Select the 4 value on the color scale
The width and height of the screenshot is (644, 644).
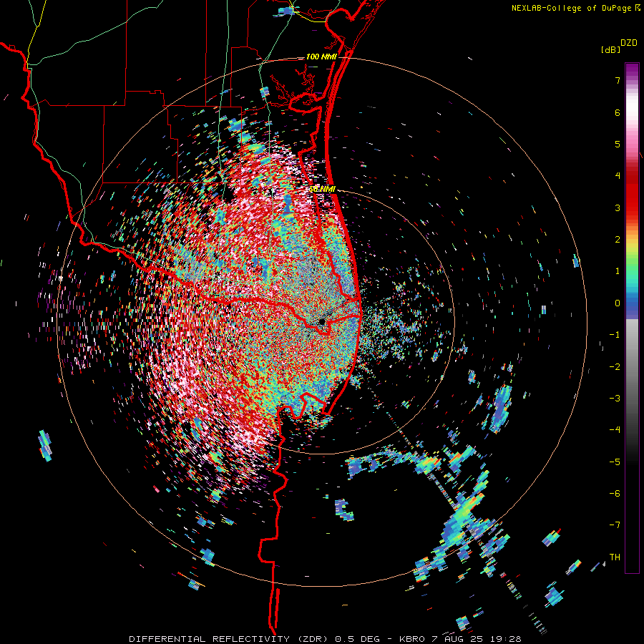point(618,176)
